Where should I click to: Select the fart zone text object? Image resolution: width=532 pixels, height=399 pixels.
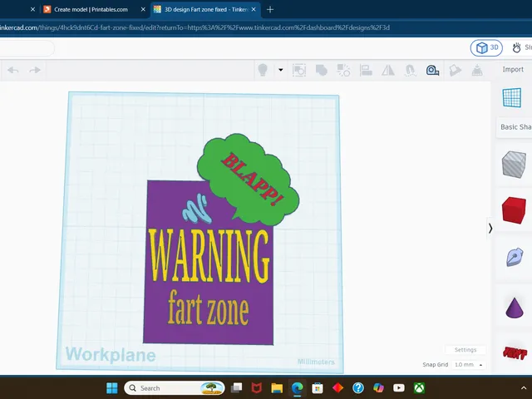coord(208,308)
